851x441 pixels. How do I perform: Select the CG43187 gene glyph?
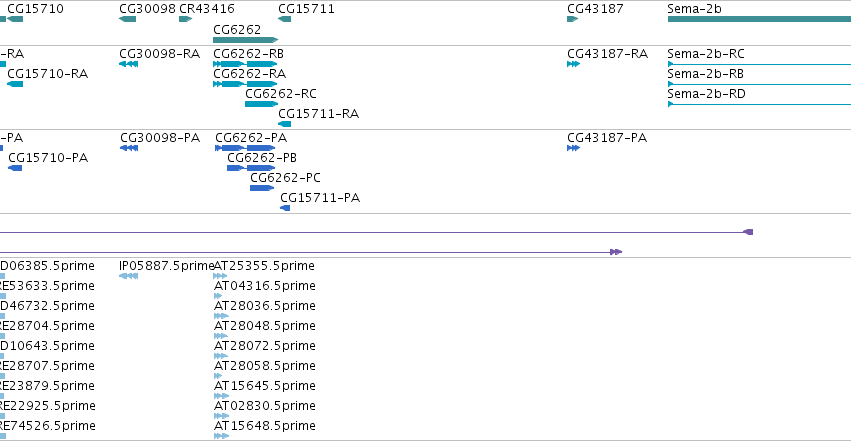coord(573,19)
